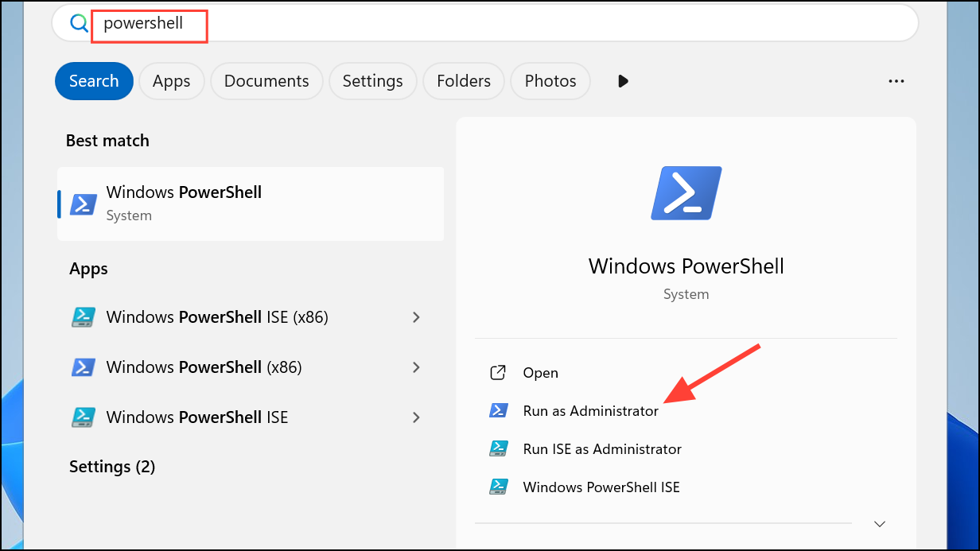Click the Run as Administrator PowerShell icon
Image resolution: width=980 pixels, height=551 pixels.
pos(498,410)
